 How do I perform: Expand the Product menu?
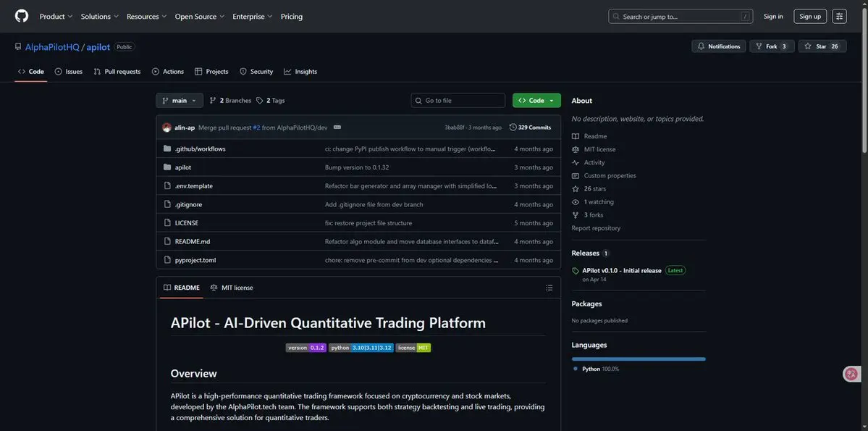[56, 16]
